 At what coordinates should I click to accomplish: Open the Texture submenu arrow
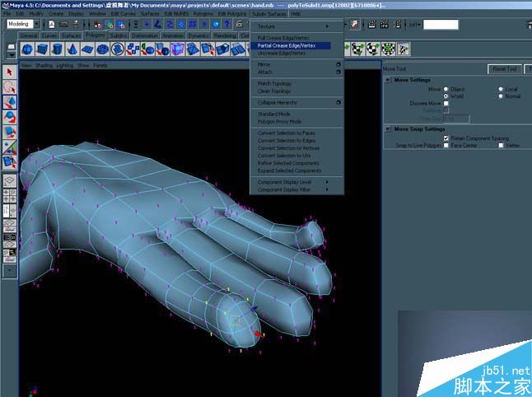point(327,26)
